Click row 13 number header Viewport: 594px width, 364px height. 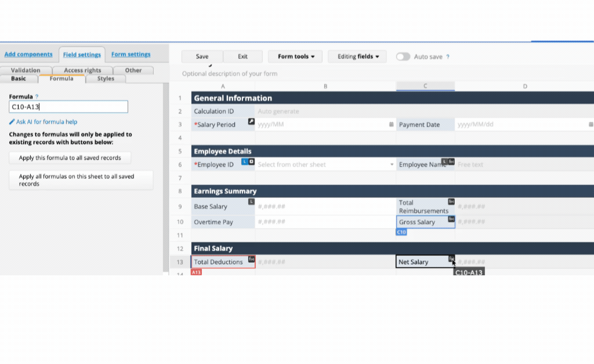tap(180, 262)
